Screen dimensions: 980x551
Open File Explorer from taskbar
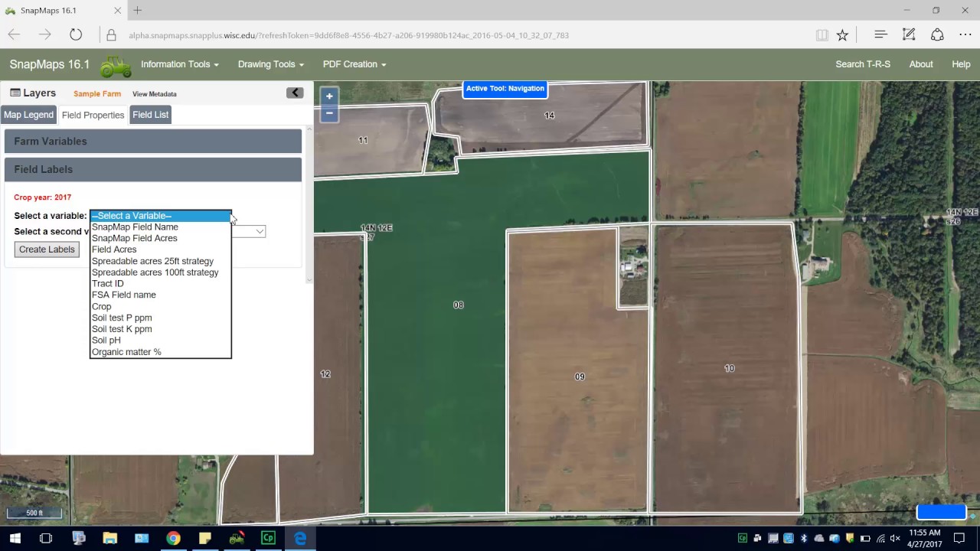coord(109,538)
